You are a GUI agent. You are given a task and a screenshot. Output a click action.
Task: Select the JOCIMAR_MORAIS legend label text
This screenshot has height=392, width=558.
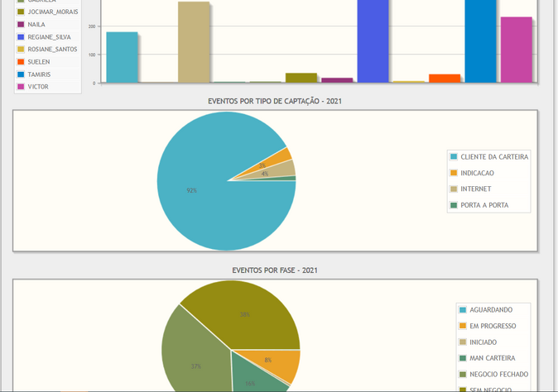pyautogui.click(x=53, y=12)
